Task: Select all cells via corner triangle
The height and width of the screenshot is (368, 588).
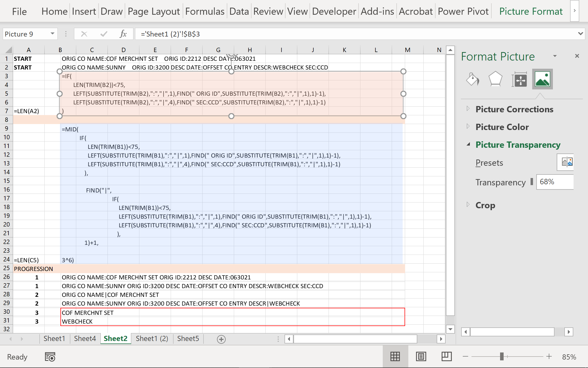Action: click(8, 50)
